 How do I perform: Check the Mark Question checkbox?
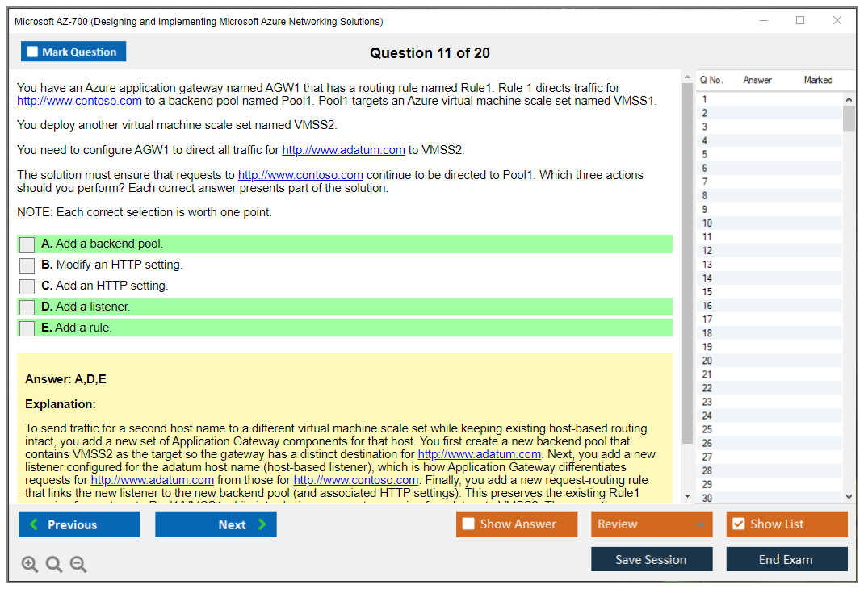pos(33,52)
